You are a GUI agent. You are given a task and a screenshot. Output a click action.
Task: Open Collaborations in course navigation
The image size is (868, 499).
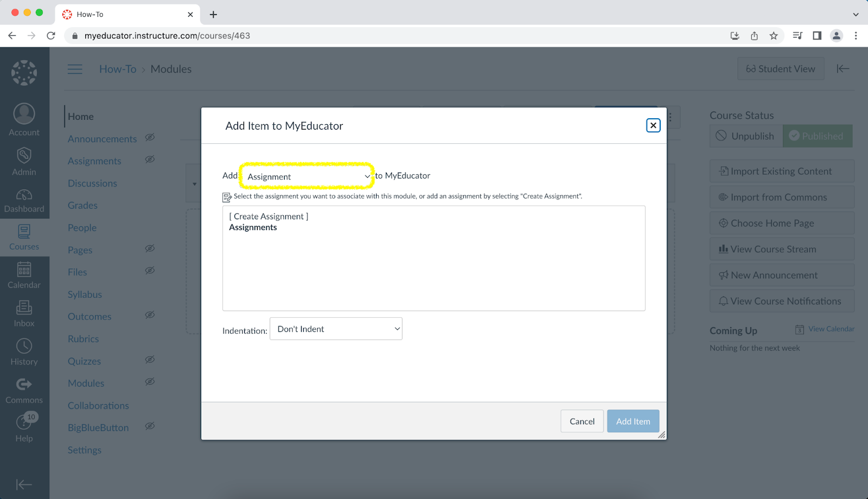coord(98,406)
